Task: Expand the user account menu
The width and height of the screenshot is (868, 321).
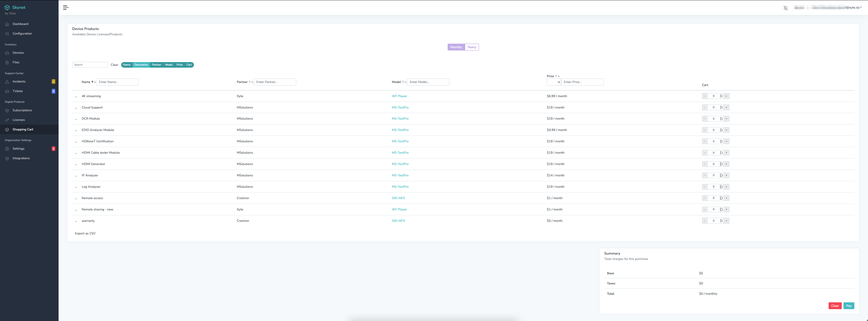Action: 861,7
